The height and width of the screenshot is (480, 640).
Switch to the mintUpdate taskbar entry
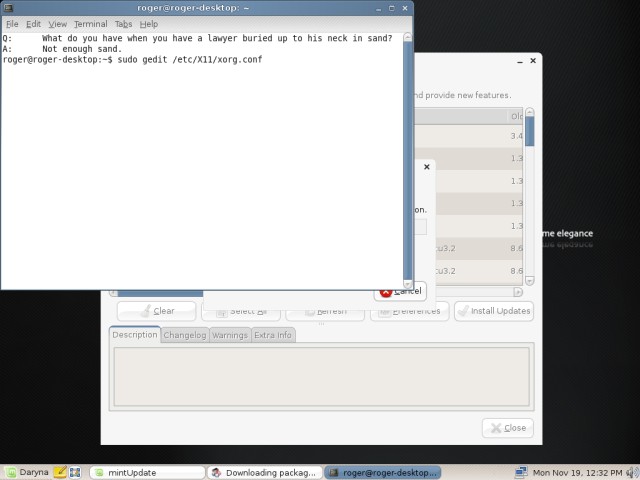(x=147, y=473)
